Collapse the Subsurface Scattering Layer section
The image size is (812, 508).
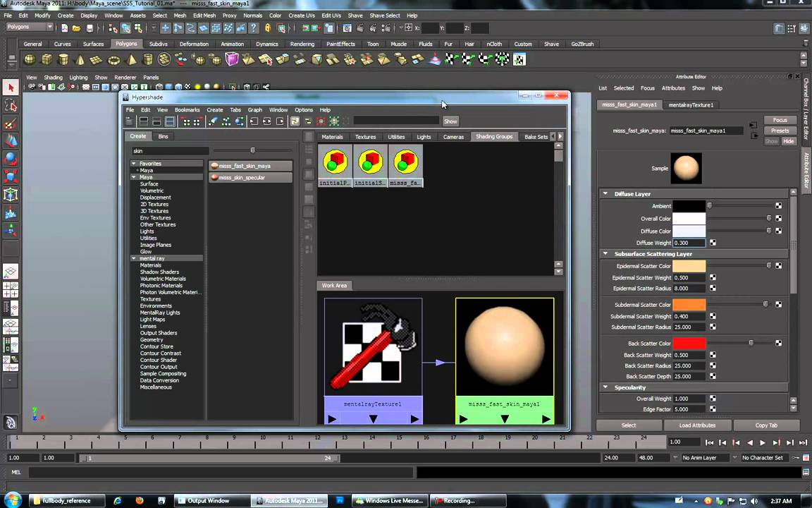click(605, 253)
